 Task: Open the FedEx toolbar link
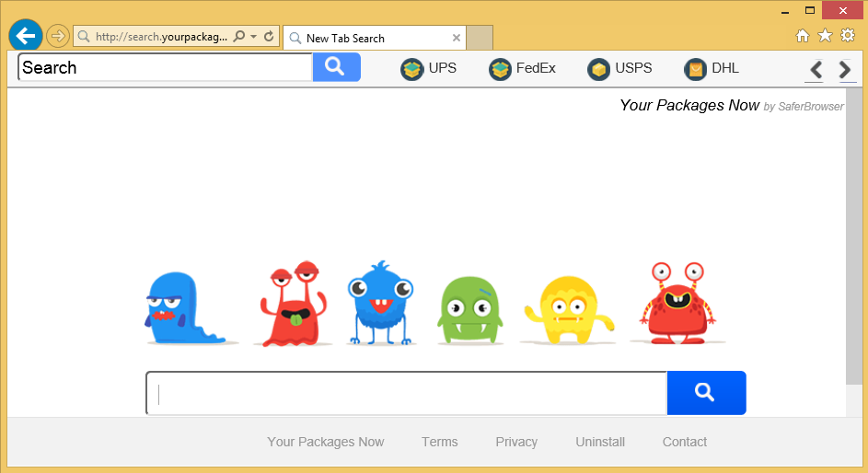[x=536, y=68]
